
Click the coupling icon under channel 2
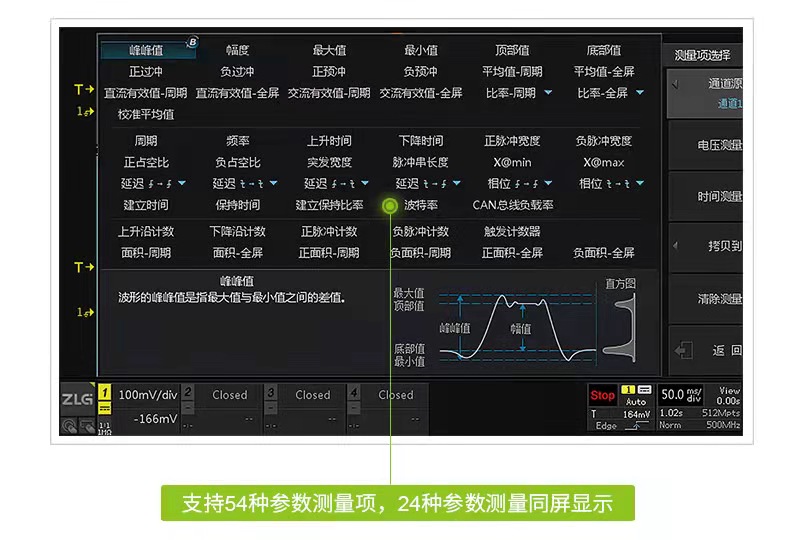coord(188,408)
